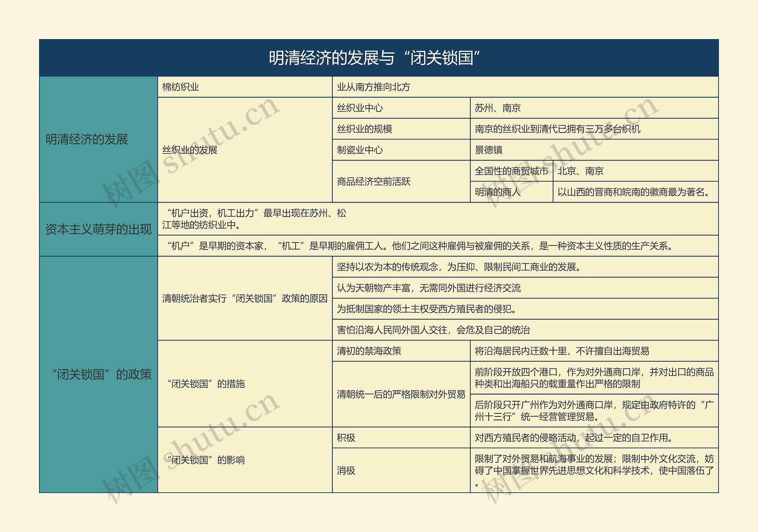
Task: Select the 资本主义萌芽的出现 section cell
Action: pyautogui.click(x=98, y=229)
